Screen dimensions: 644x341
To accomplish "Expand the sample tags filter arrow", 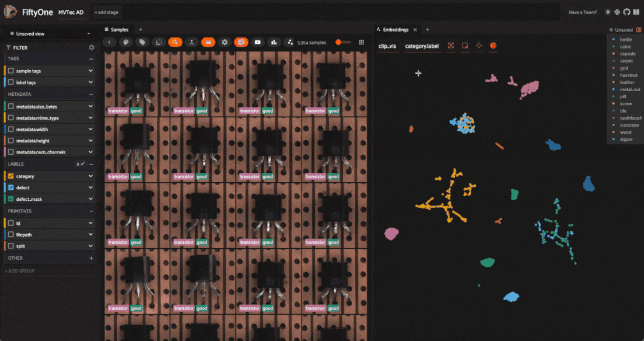I will (x=90, y=71).
